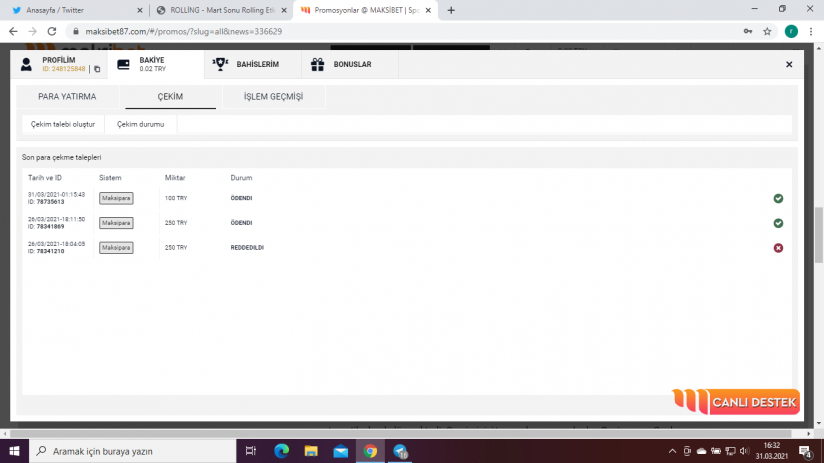
Task: Select the Bakiye wallet icon
Action: [123, 64]
